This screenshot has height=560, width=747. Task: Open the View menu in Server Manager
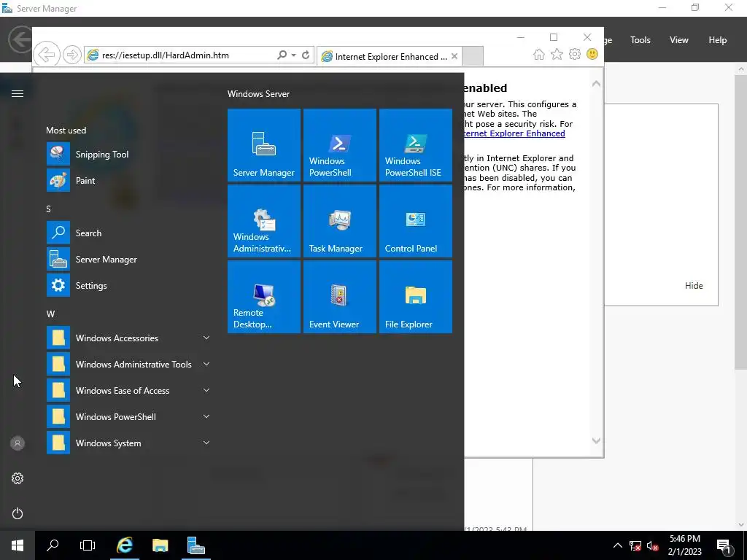tap(679, 40)
